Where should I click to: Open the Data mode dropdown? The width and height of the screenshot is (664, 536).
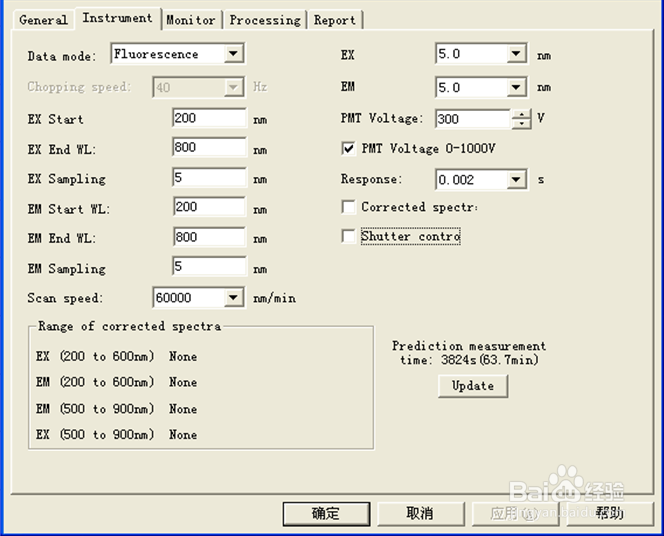[x=233, y=54]
